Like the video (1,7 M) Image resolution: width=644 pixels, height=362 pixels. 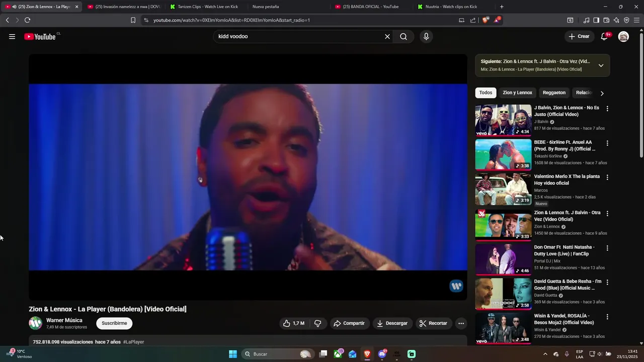tap(294, 323)
